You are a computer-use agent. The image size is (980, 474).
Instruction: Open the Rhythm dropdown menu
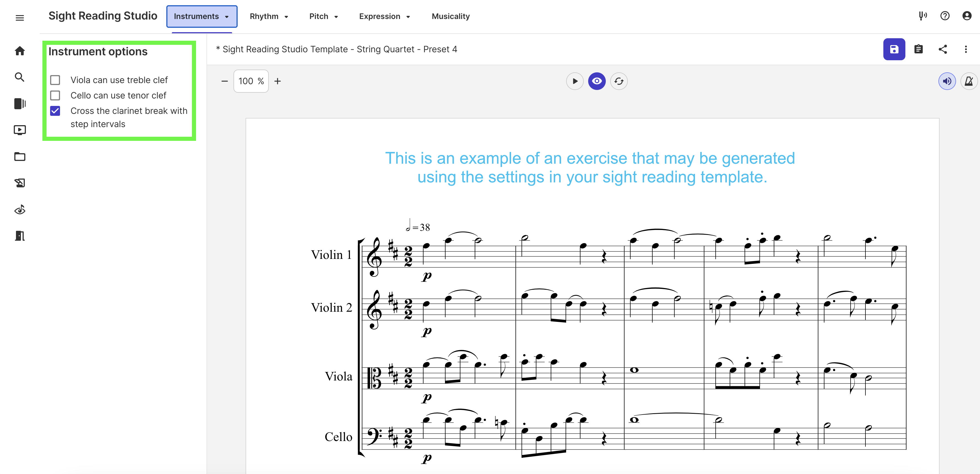pyautogui.click(x=269, y=16)
